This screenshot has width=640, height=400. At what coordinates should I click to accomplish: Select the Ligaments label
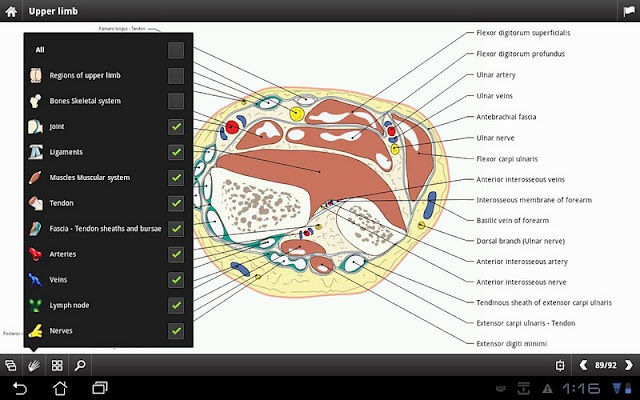(x=66, y=152)
